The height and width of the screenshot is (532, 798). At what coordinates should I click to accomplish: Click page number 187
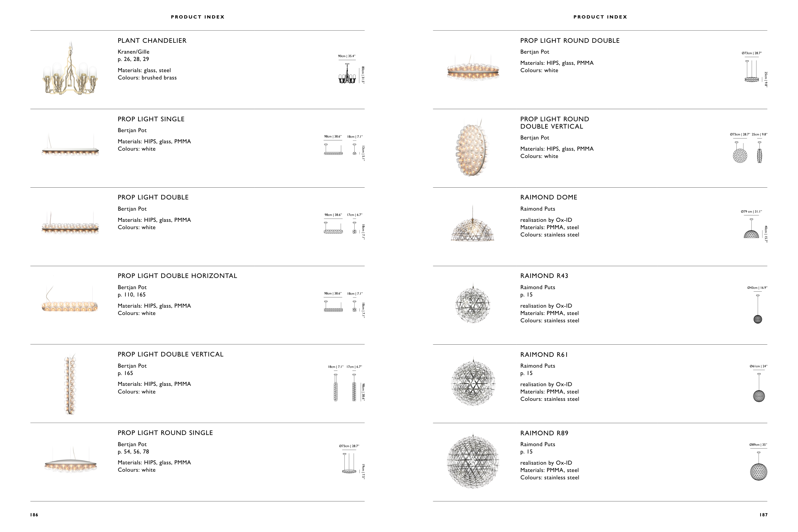pos(764,515)
